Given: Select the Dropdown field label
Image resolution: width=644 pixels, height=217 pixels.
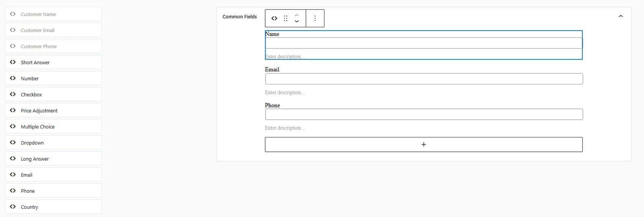Looking at the screenshot, I should pos(32,143).
